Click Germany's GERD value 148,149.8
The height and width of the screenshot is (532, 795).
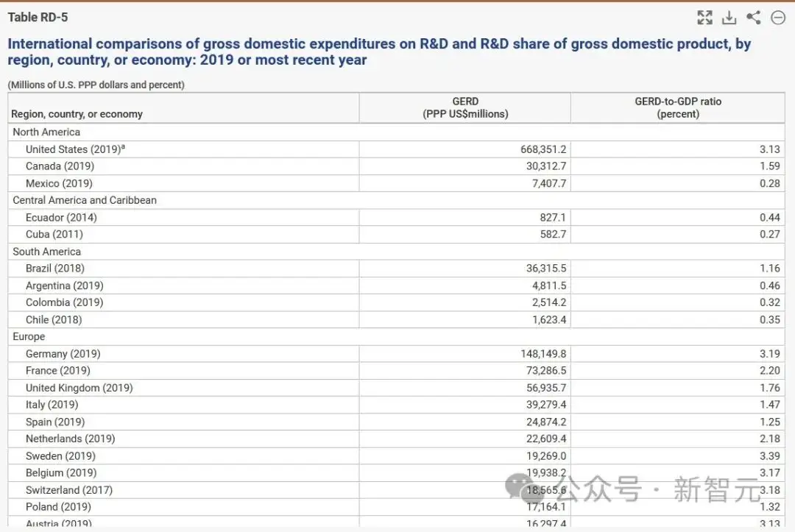click(543, 354)
